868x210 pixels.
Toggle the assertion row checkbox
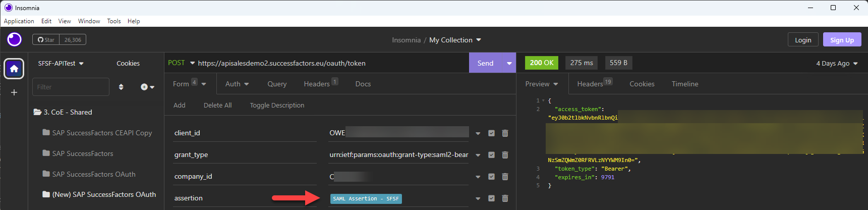(x=491, y=198)
